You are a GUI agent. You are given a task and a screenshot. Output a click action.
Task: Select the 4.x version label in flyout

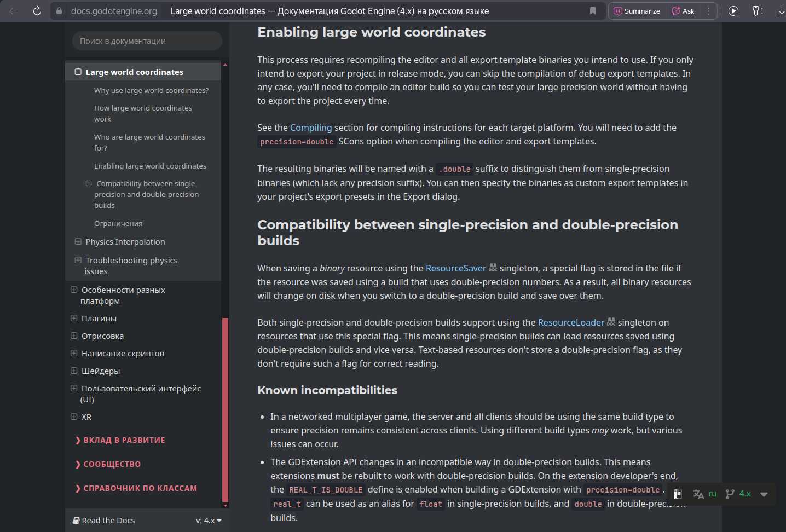(x=745, y=494)
